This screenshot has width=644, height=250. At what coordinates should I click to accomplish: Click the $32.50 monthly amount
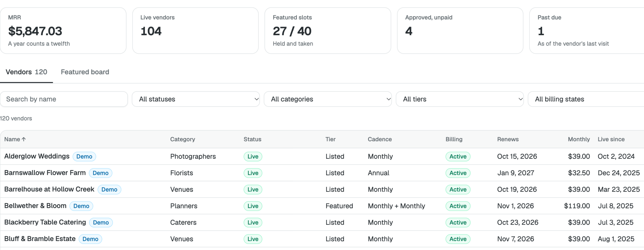click(x=579, y=173)
